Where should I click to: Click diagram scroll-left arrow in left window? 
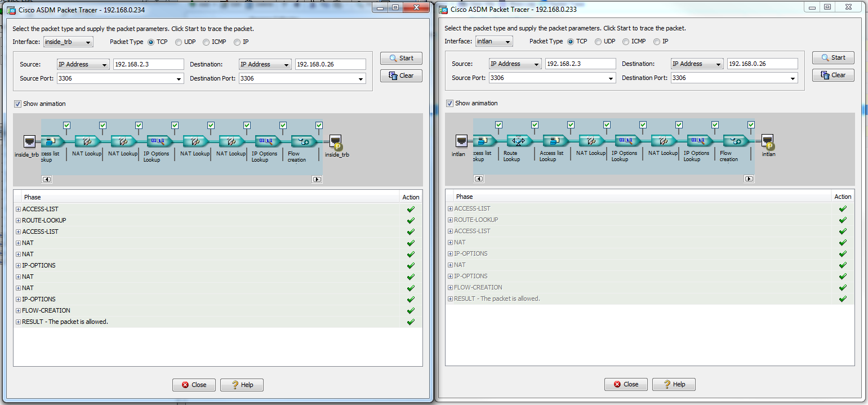(47, 179)
